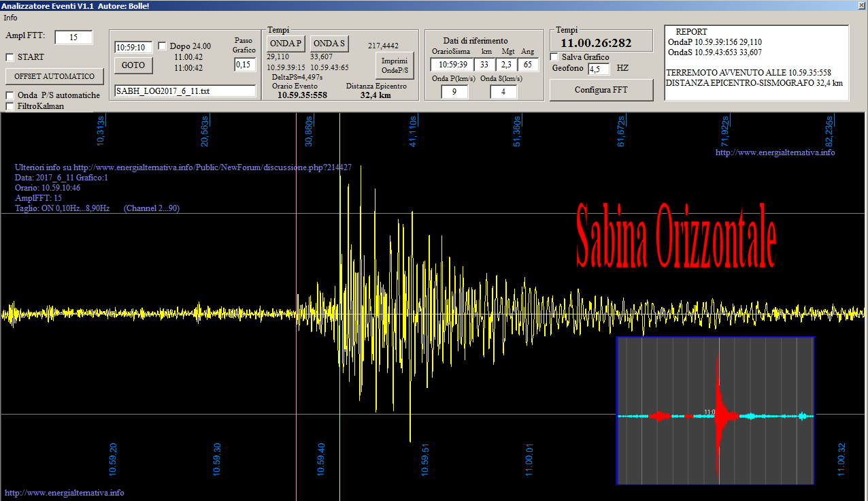
Task: Click the 11.00.01 time axis label
Action: click(529, 459)
